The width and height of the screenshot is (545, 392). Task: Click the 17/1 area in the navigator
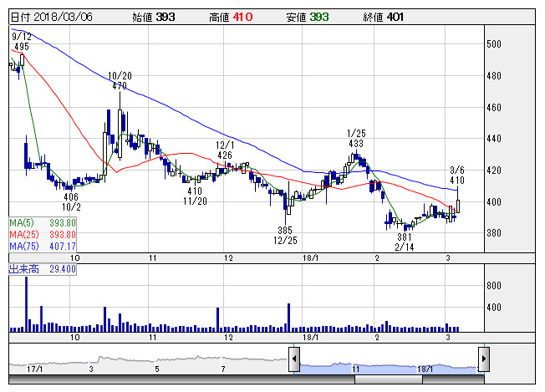(x=33, y=368)
